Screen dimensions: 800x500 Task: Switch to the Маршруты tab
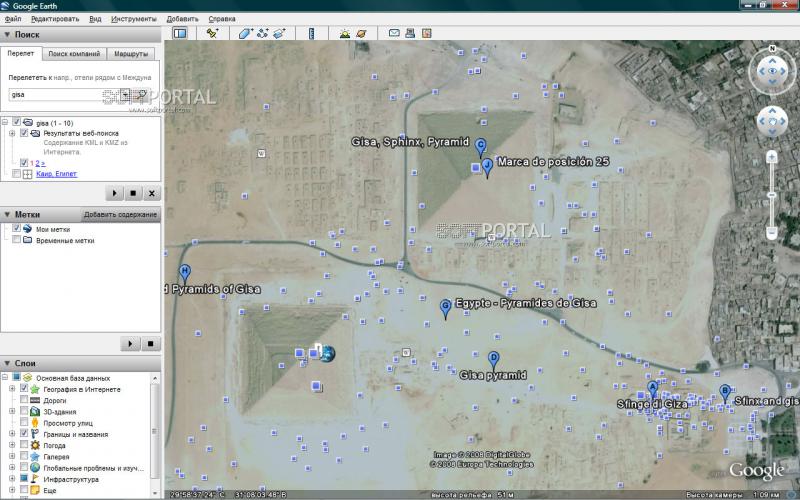click(129, 53)
